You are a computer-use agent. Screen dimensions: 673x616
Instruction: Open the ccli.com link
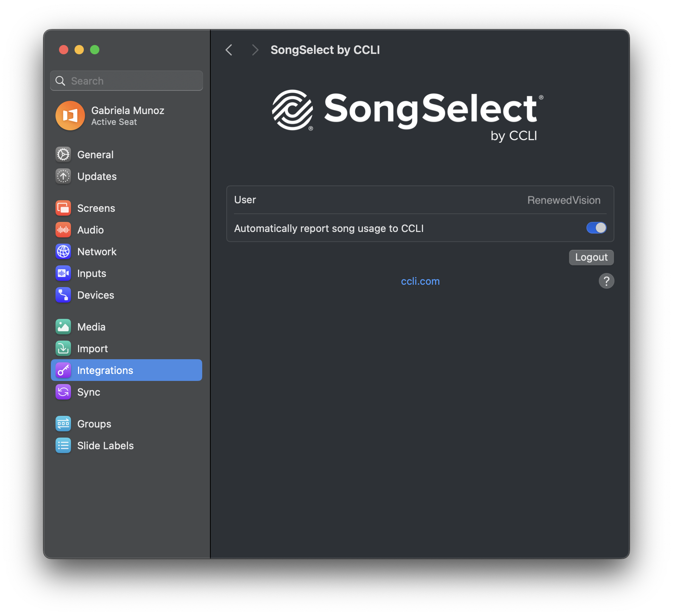pos(420,281)
